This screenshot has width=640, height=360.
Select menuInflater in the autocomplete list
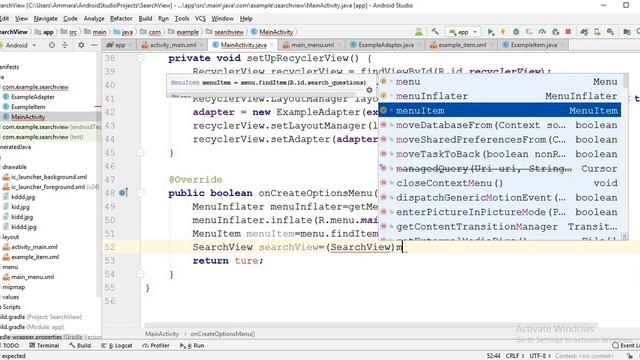tap(500, 96)
